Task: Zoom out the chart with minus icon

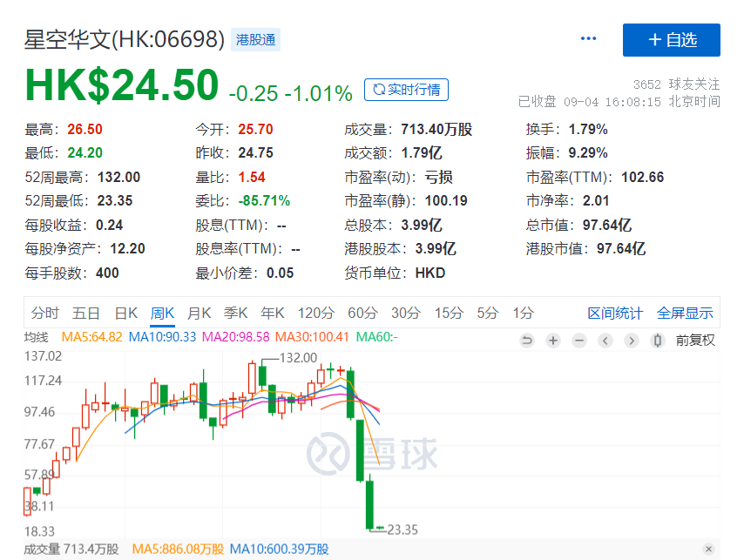Action: [x=578, y=341]
